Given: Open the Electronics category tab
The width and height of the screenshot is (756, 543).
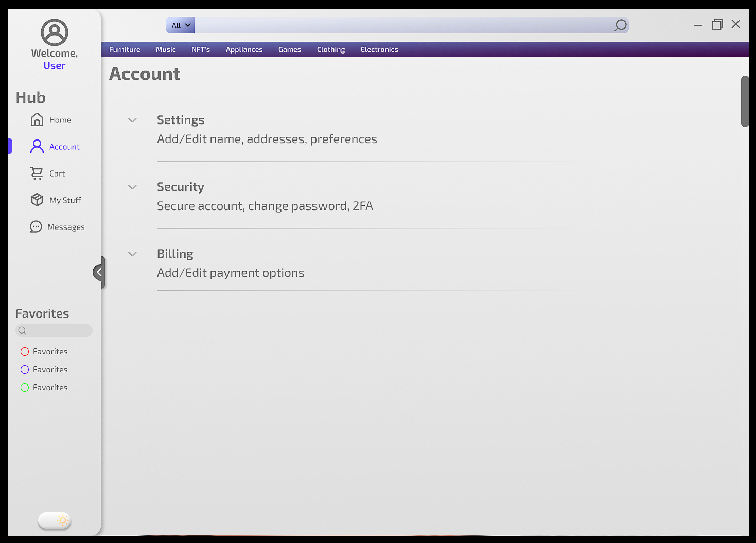Looking at the screenshot, I should 379,49.
